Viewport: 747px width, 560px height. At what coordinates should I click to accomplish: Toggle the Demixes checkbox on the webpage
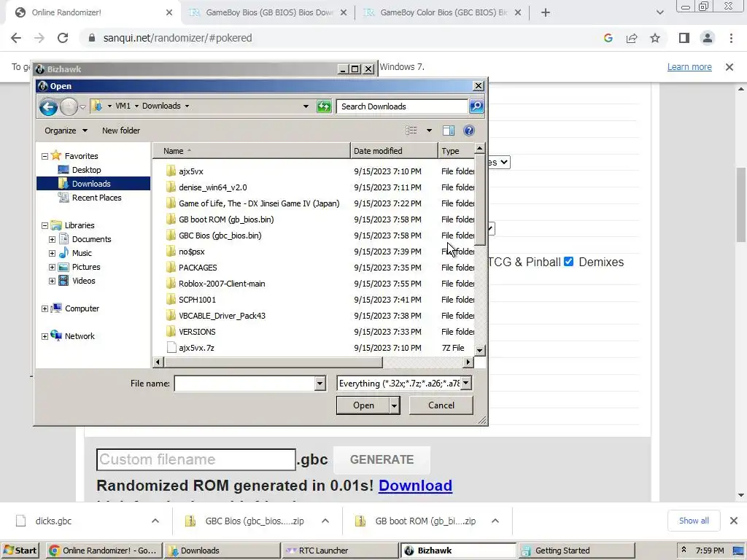(x=568, y=262)
